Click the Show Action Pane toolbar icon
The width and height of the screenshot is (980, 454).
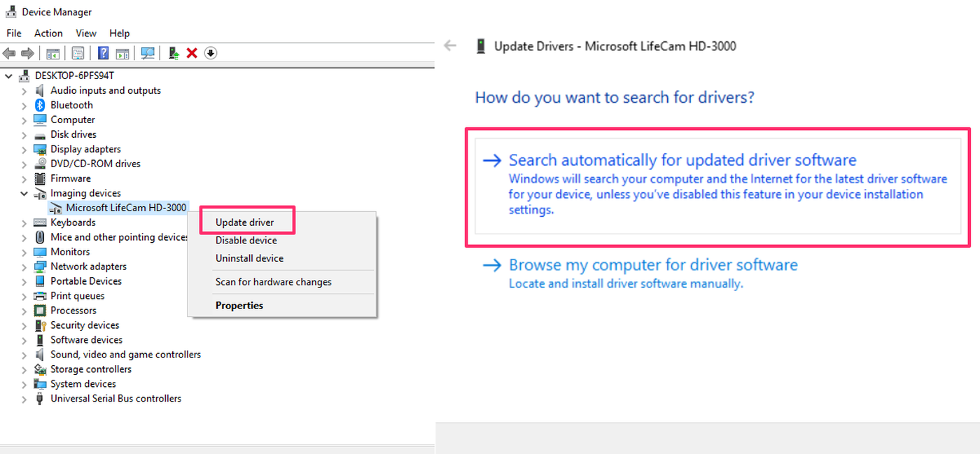(122, 53)
